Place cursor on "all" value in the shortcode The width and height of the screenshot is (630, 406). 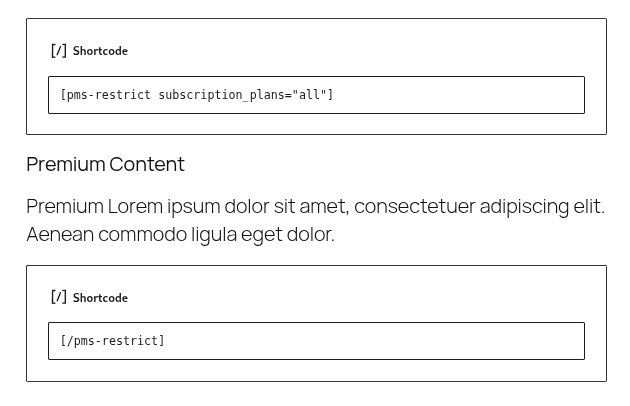(x=309, y=95)
